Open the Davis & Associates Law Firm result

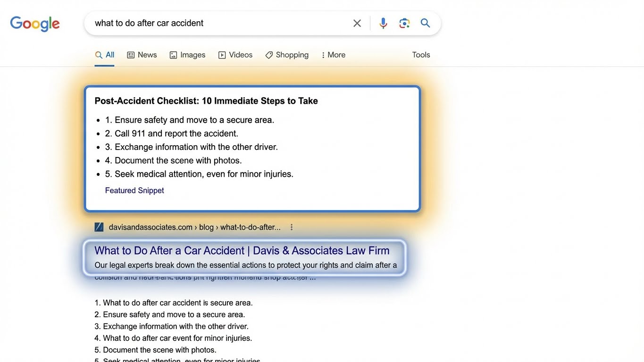click(x=242, y=250)
